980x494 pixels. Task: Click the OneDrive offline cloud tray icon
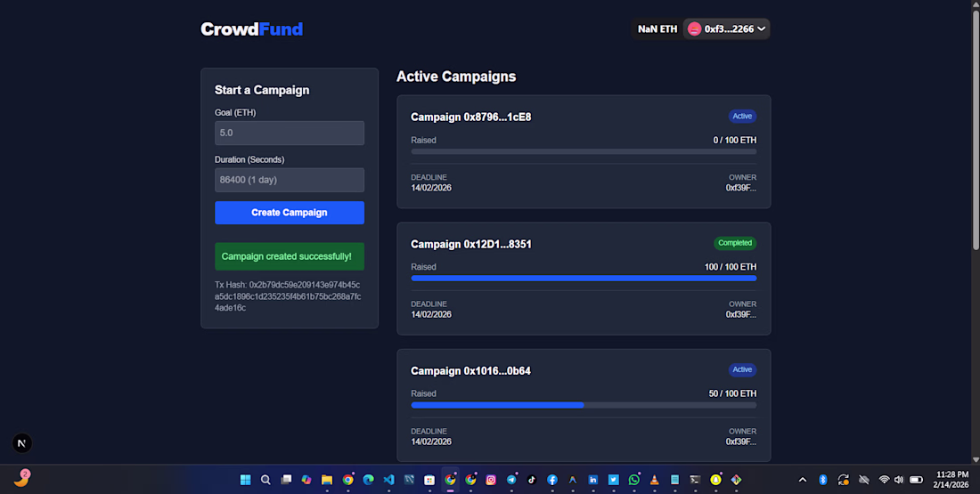click(x=864, y=480)
